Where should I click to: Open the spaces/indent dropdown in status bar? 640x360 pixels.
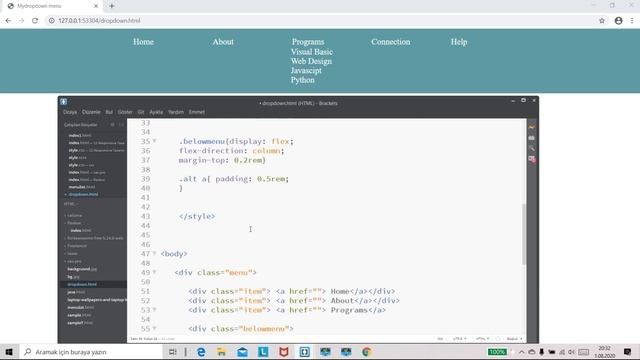(x=514, y=339)
